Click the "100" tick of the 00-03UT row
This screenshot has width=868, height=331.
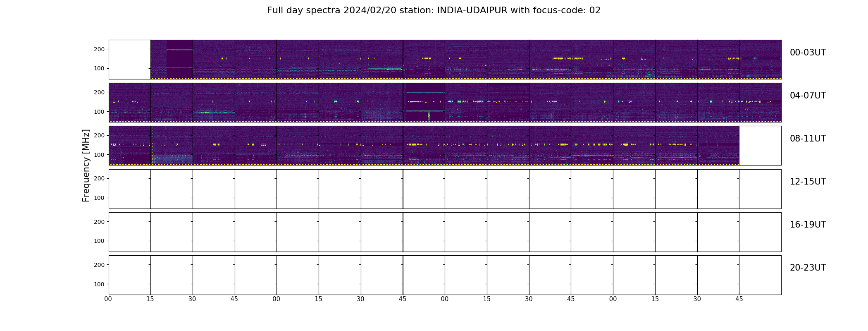pyautogui.click(x=100, y=69)
